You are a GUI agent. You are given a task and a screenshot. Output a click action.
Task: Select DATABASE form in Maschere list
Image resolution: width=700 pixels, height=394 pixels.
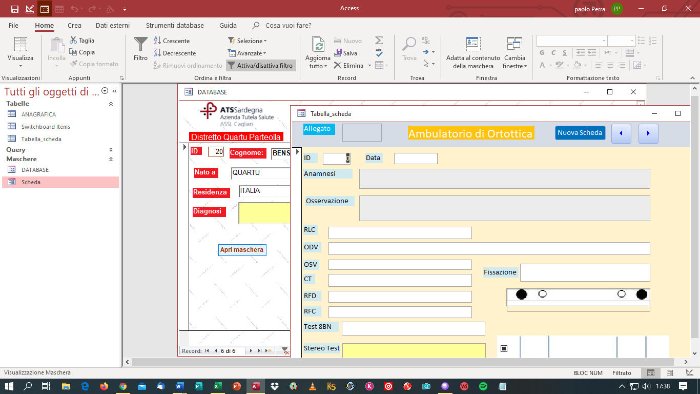[35, 170]
